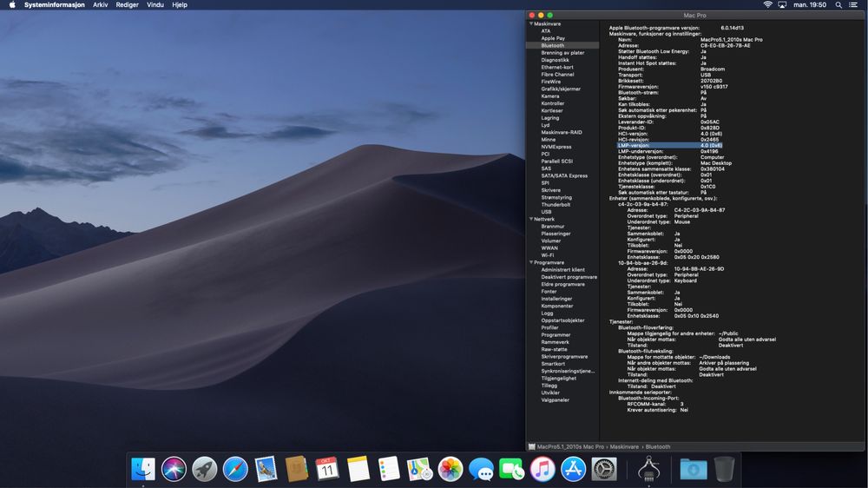Open Vindu menu
868x488 pixels.
[155, 4]
